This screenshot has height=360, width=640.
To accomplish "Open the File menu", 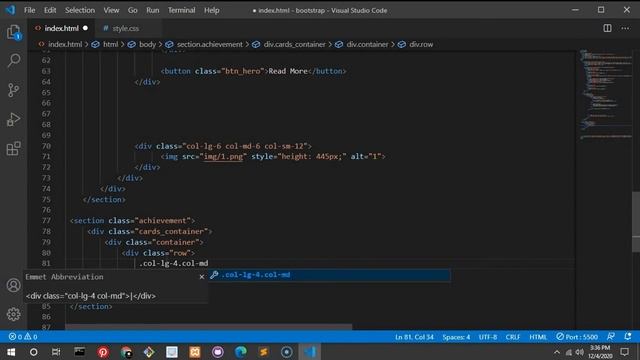I will pyautogui.click(x=29, y=10).
